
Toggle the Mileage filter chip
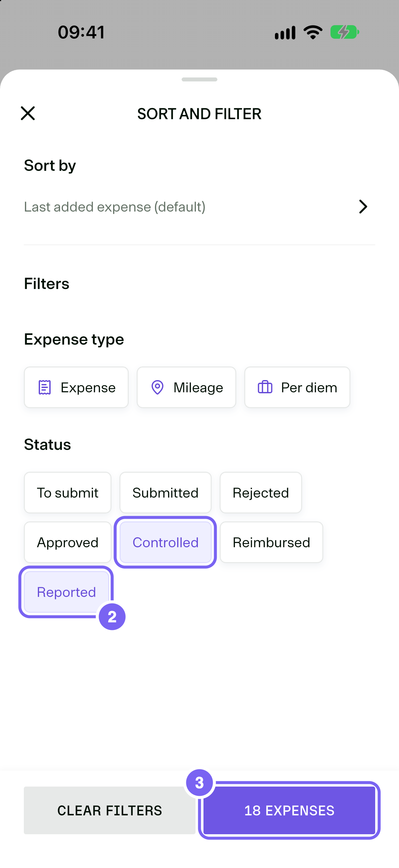[x=186, y=387]
